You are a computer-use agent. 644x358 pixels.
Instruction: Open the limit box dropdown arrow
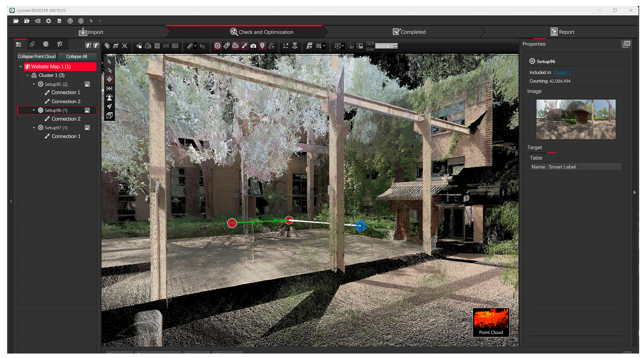click(x=343, y=46)
